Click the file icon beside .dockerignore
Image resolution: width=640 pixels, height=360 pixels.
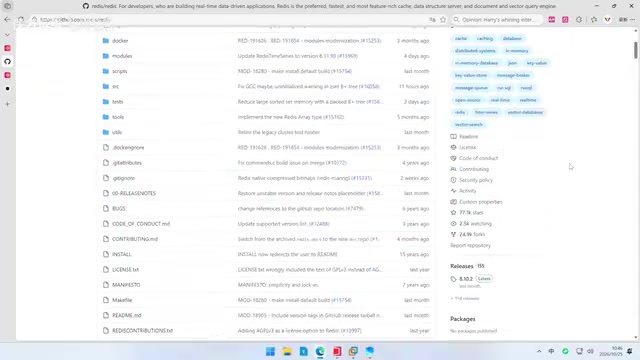[x=106, y=147]
